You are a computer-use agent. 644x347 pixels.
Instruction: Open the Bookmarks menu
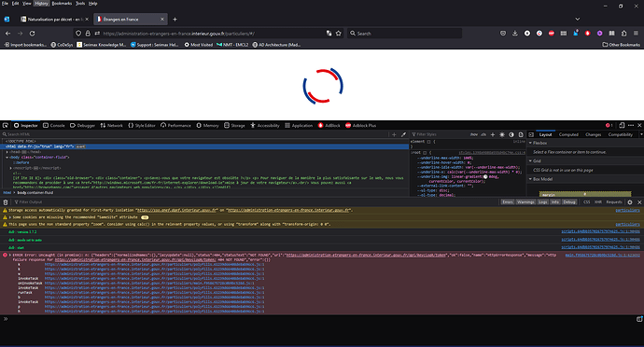tap(62, 4)
